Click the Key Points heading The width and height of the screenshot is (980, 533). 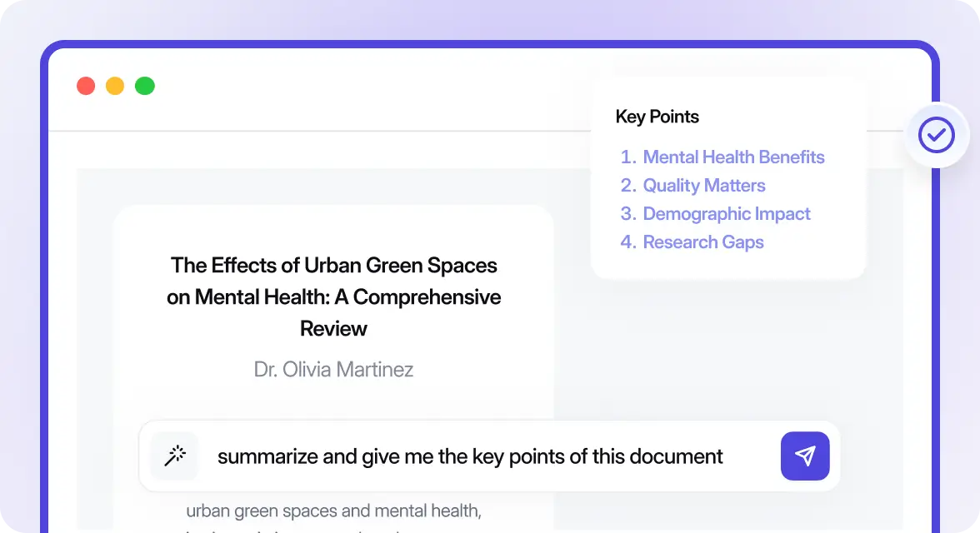click(x=657, y=117)
